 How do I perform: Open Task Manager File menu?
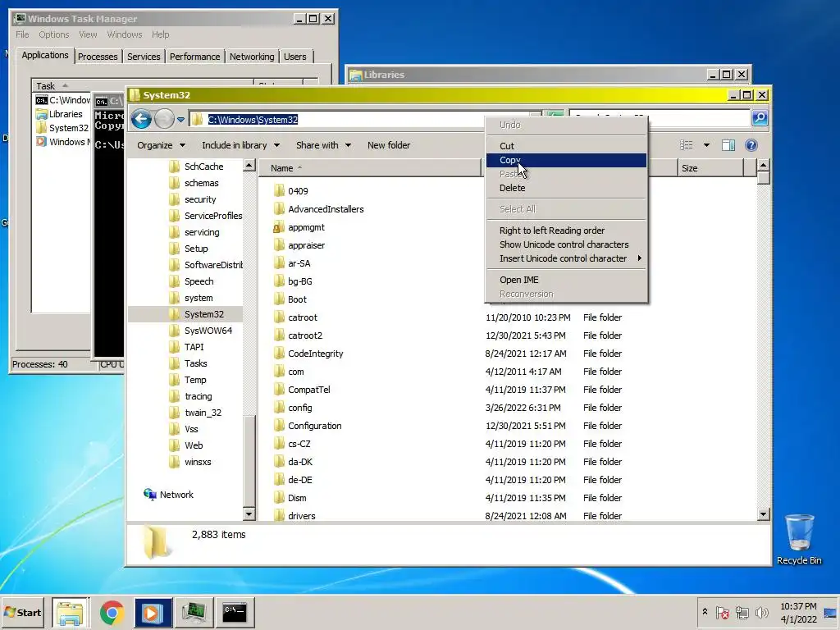[22, 34]
